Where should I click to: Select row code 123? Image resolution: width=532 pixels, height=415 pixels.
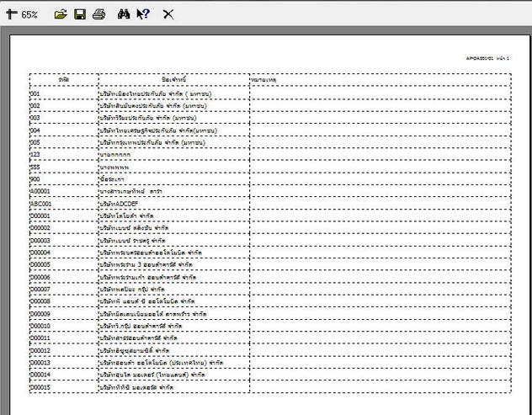pyautogui.click(x=35, y=155)
